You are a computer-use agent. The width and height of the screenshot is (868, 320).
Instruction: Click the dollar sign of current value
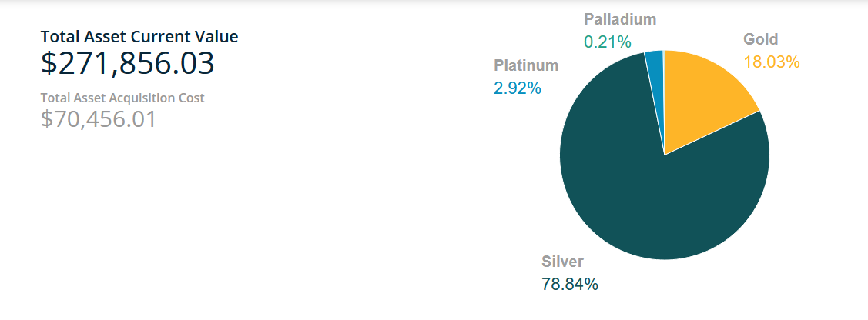[49, 63]
